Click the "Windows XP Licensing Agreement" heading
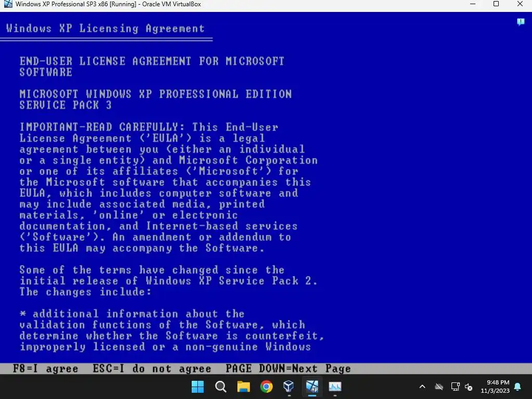Screen dimensions: 532x399 [x=105, y=29]
